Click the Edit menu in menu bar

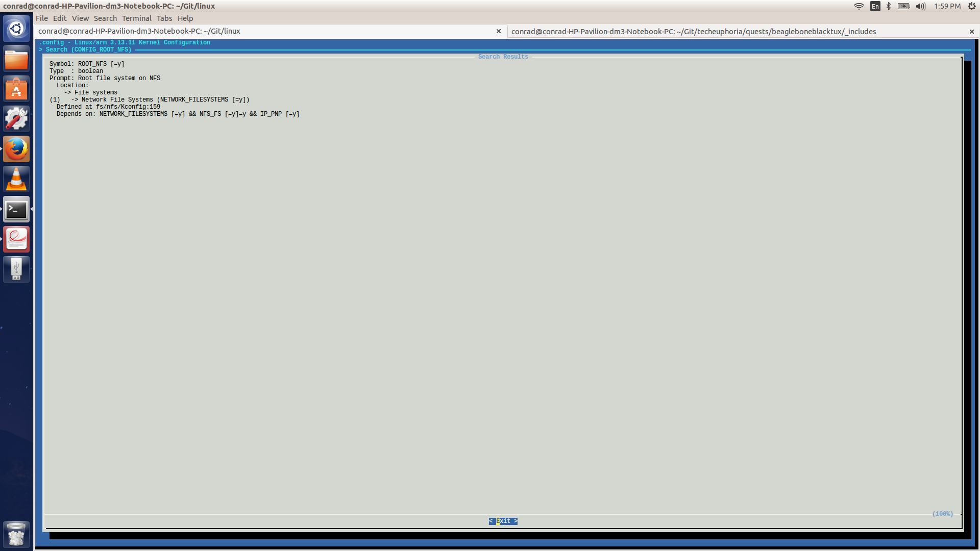[x=59, y=18]
